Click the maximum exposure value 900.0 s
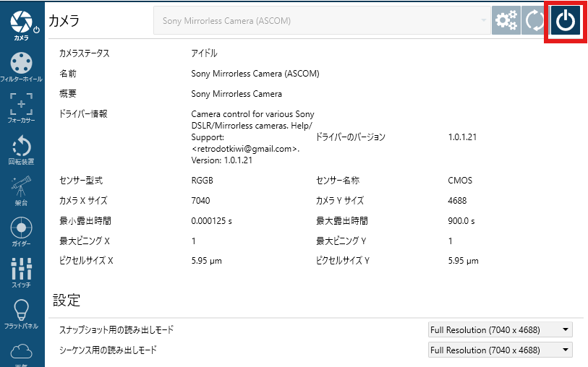This screenshot has width=588, height=367. 461,221
